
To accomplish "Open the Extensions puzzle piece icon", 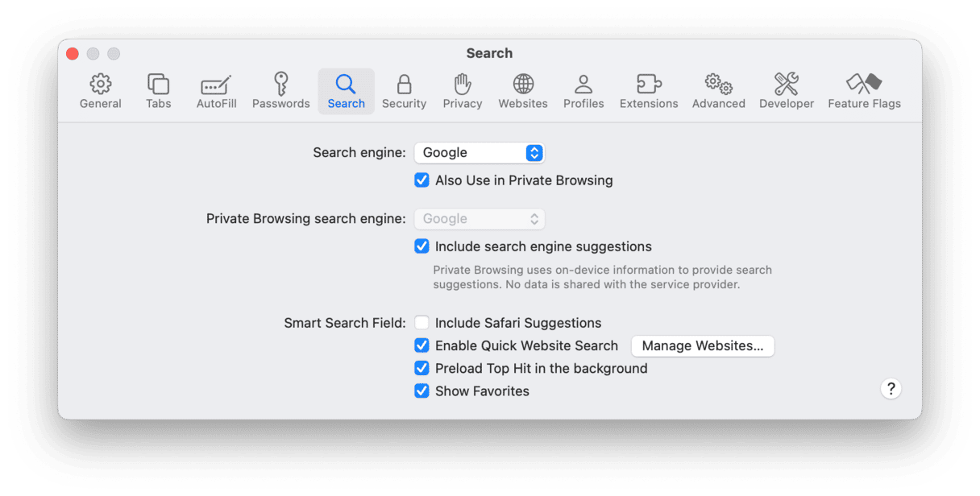I will click(649, 85).
